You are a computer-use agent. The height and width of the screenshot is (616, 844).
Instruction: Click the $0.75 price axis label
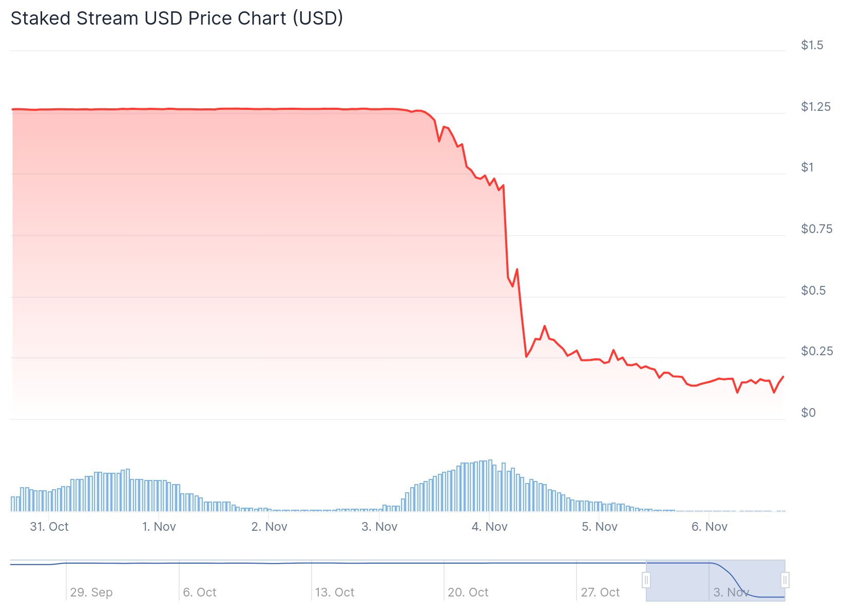(817, 229)
